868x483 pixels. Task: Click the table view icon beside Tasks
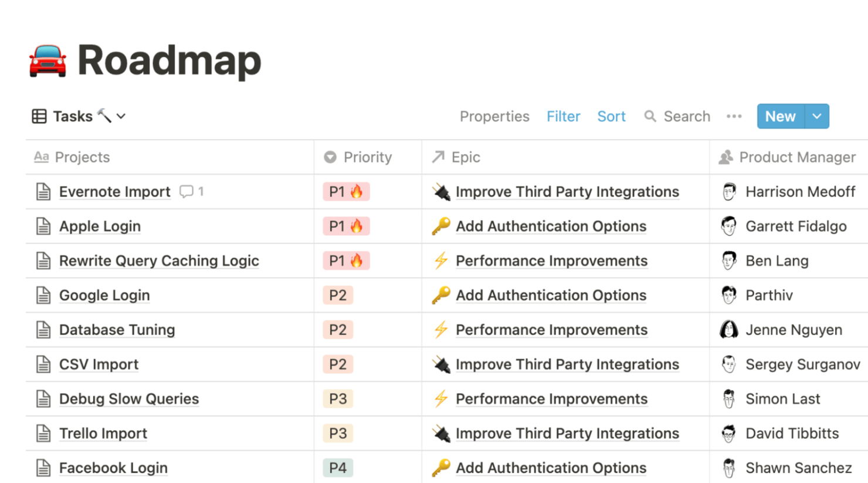(x=38, y=116)
